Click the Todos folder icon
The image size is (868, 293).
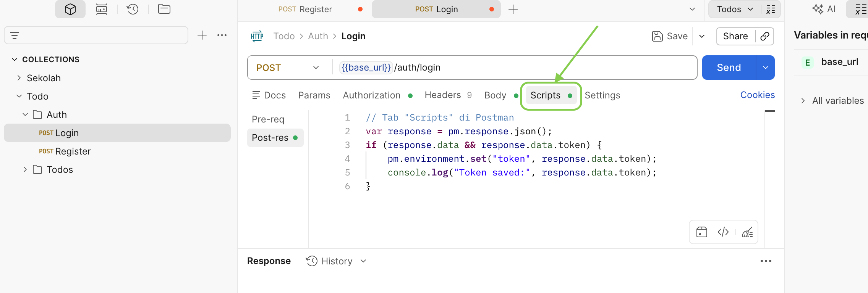(x=37, y=169)
